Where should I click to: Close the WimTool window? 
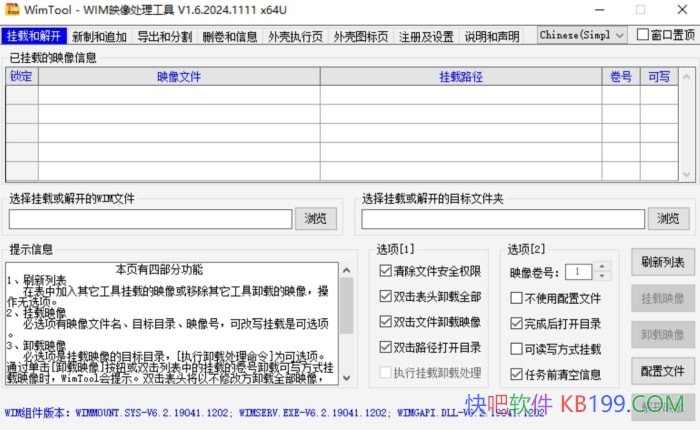pos(682,9)
